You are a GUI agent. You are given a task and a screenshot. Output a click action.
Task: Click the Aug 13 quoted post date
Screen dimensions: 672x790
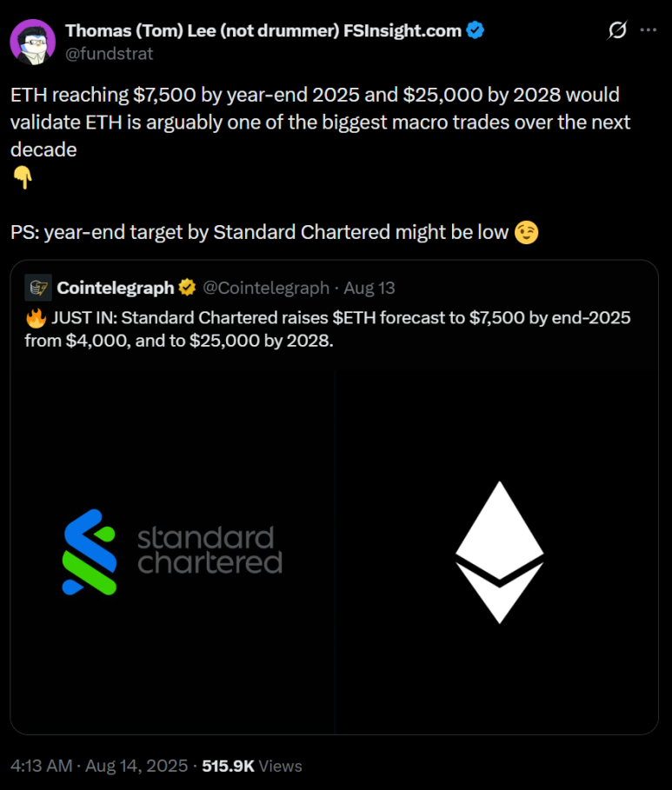369,288
